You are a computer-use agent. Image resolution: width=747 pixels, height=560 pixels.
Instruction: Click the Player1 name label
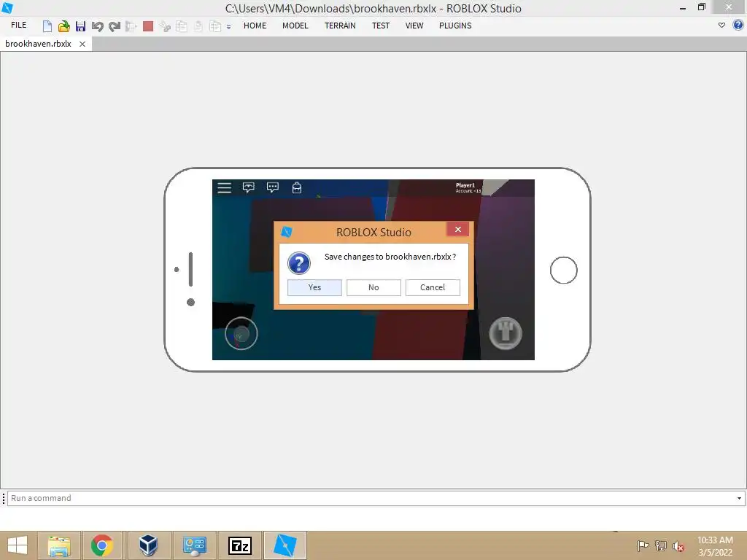[x=465, y=185]
